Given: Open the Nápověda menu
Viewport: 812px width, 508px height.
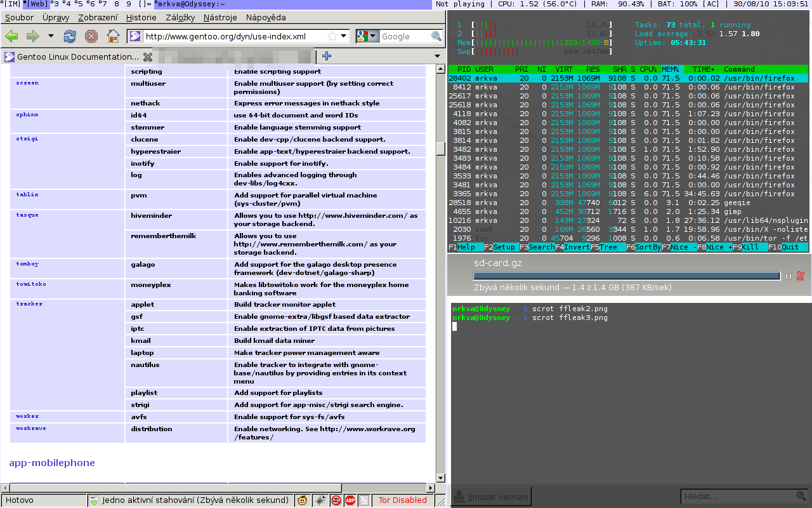Looking at the screenshot, I should 266,17.
